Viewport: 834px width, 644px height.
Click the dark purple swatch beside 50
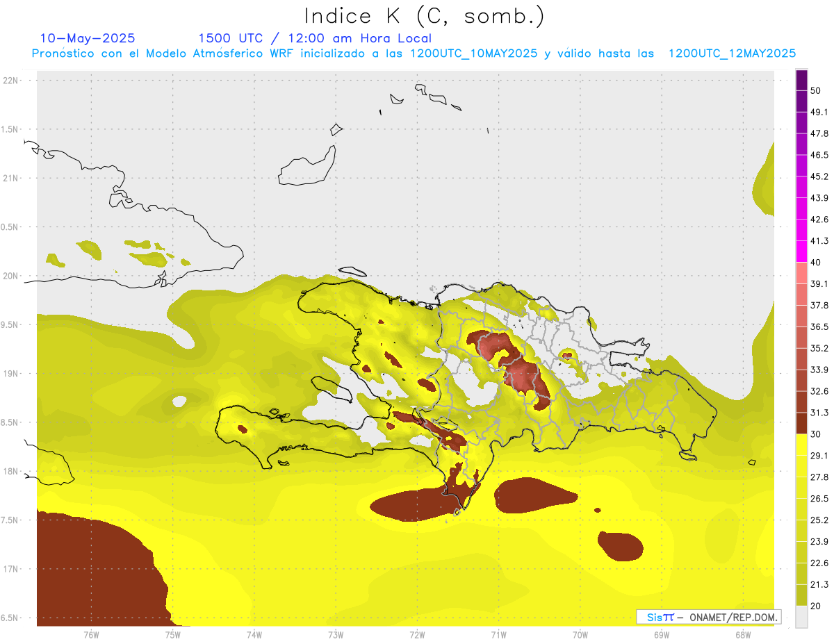click(x=802, y=81)
